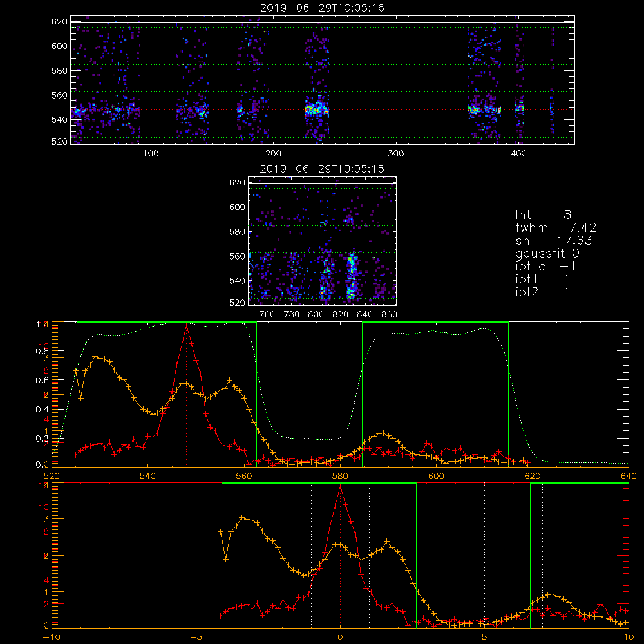The width and height of the screenshot is (644, 644).
Task: Click x-axis label 860 on middle spectrogram
Action: point(390,314)
